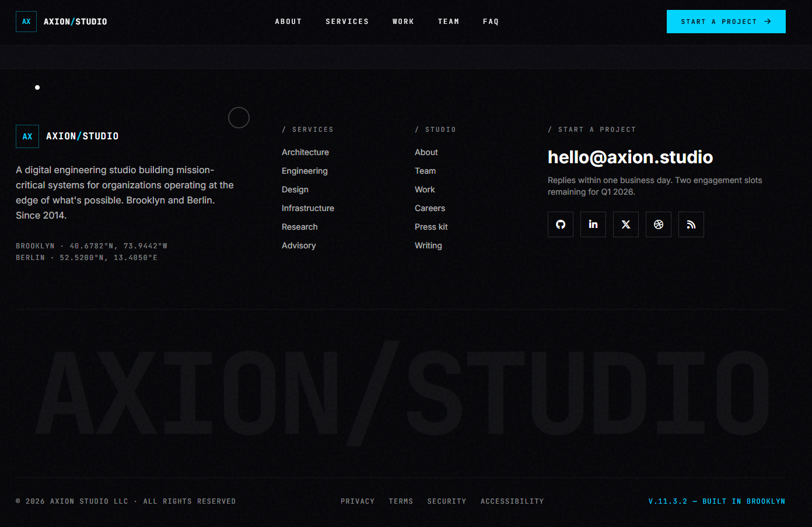
Task: Open the Terms legal link
Action: (401, 501)
